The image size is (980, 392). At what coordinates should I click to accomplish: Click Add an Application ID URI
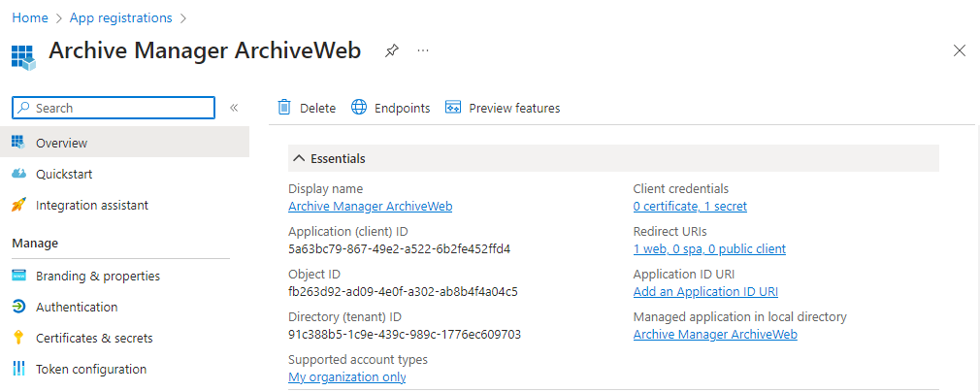pyautogui.click(x=705, y=291)
